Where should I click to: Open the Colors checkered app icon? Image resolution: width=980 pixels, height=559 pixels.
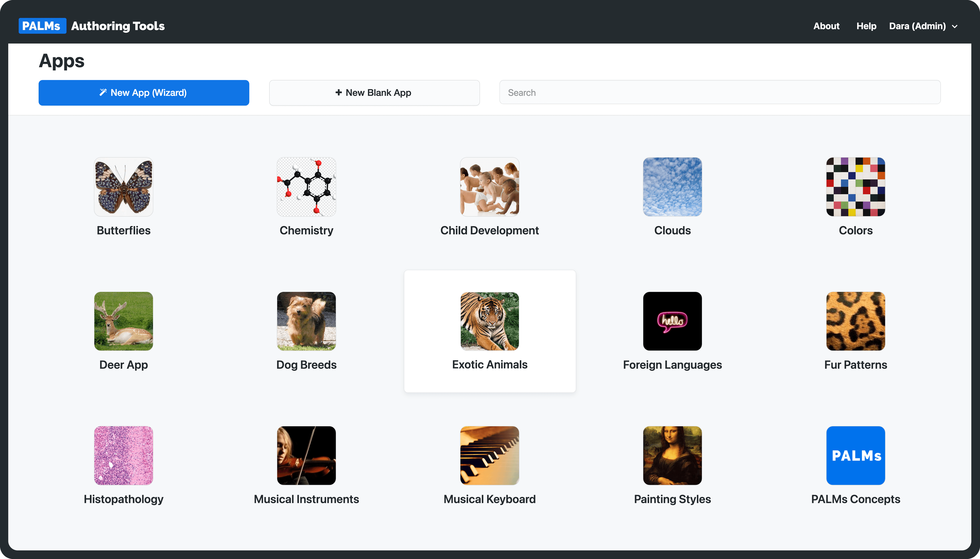(x=856, y=187)
